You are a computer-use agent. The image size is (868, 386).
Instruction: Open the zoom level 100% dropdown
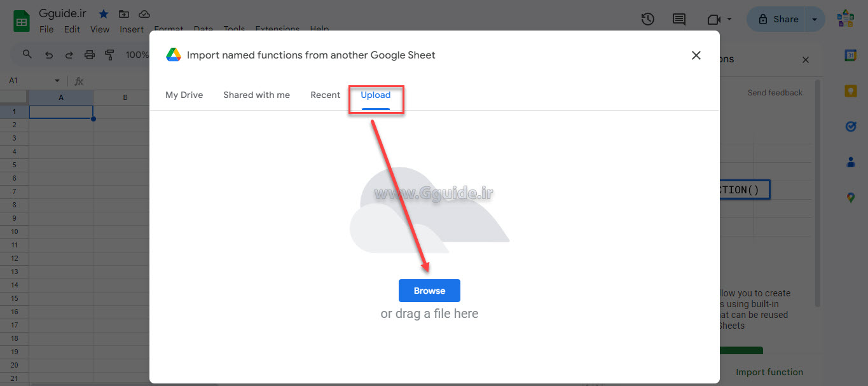click(139, 55)
